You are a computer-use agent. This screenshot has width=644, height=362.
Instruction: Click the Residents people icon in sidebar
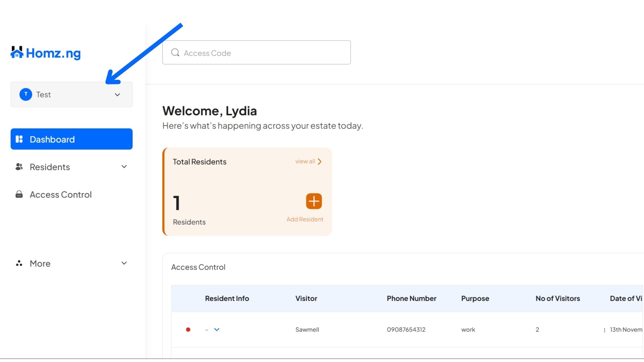(x=19, y=167)
